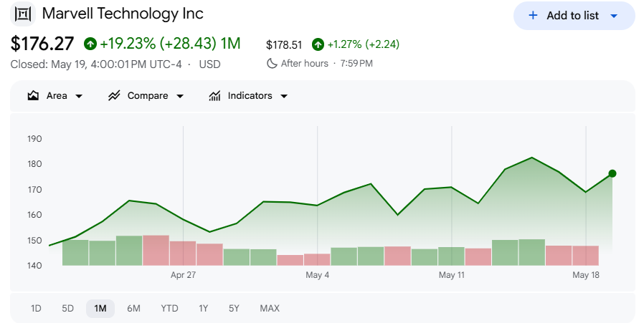The height and width of the screenshot is (323, 644).
Task: Click the Area chart type icon
Action: click(x=33, y=96)
